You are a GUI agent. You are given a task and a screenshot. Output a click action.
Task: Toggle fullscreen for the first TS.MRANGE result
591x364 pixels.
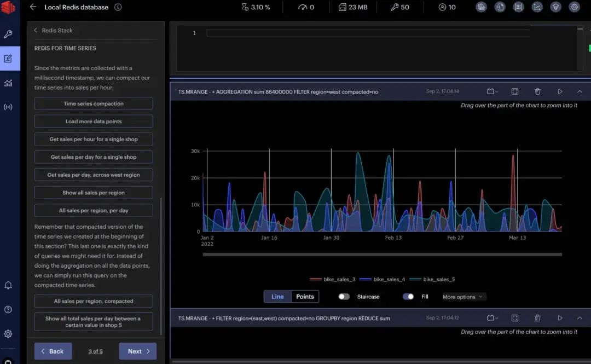point(515,91)
